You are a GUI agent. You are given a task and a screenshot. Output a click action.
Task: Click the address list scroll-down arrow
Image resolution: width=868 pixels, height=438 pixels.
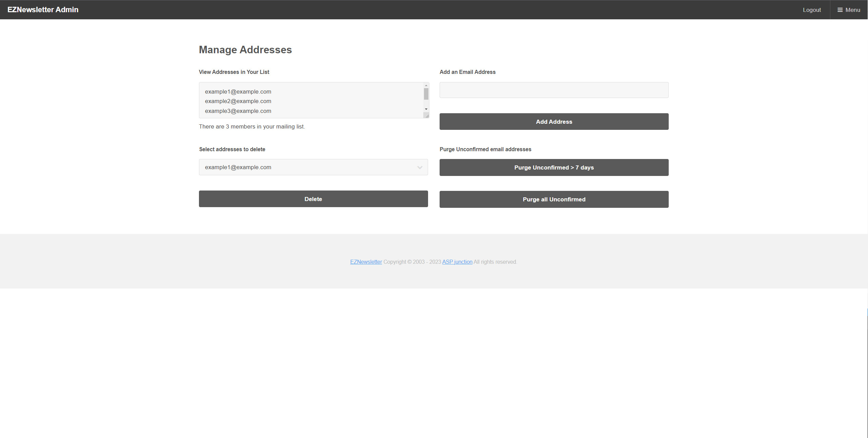pos(426,109)
